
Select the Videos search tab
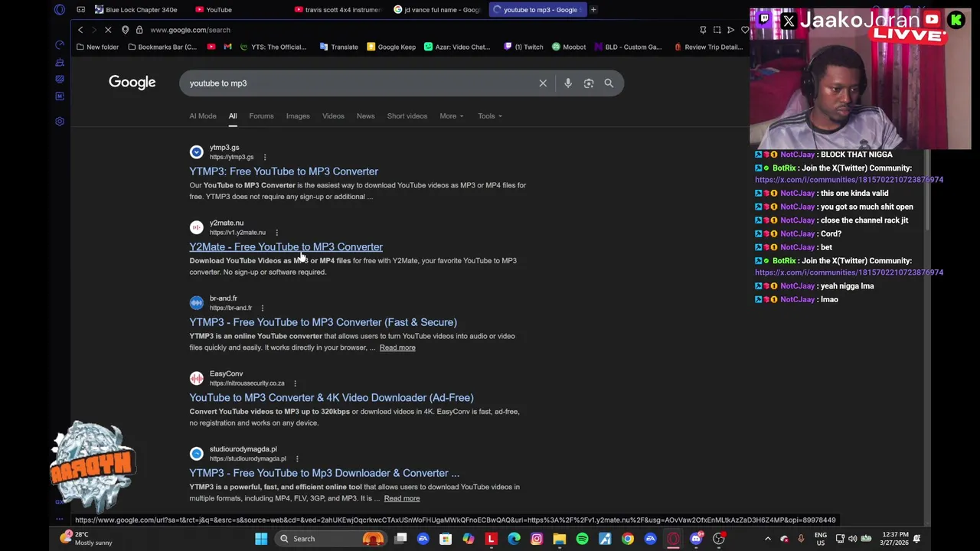333,116
